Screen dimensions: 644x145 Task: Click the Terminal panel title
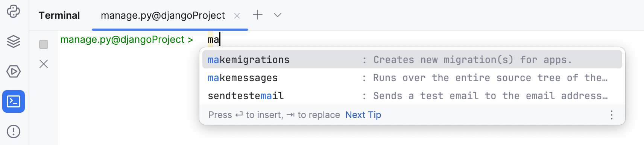tap(59, 15)
